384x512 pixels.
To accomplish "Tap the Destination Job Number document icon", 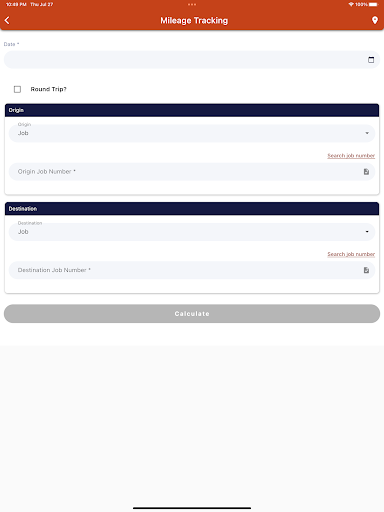I will tap(366, 270).
